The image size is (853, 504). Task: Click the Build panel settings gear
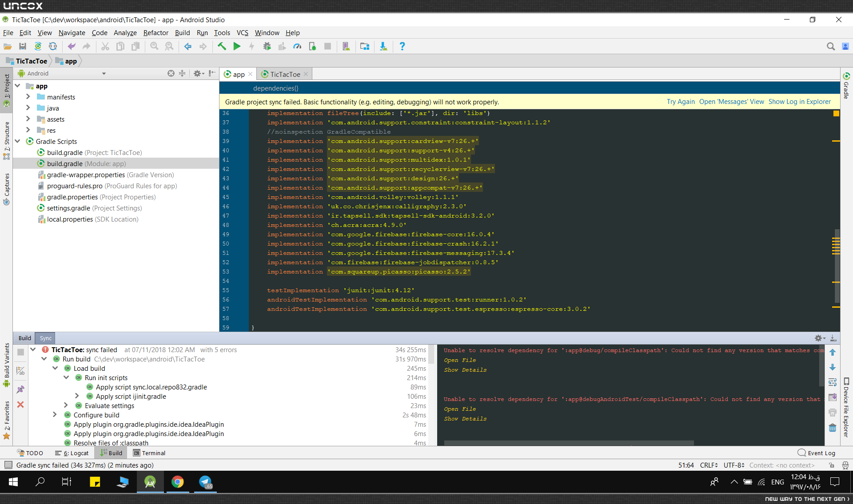click(x=820, y=338)
